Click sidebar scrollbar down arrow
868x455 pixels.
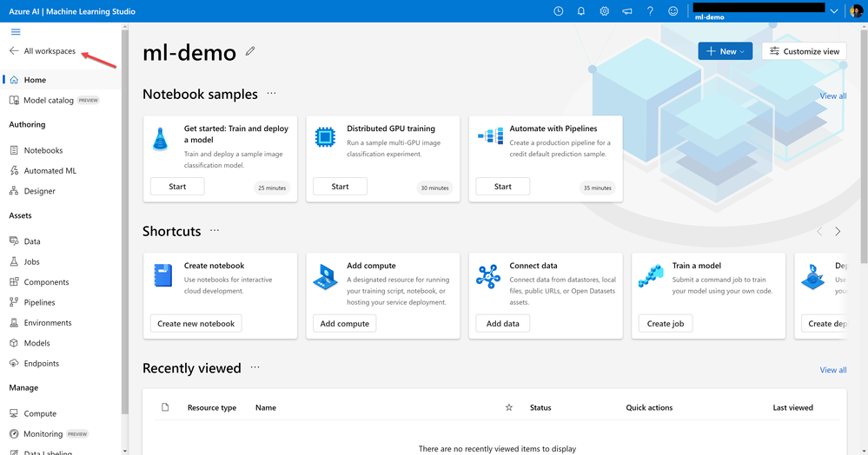point(124,452)
